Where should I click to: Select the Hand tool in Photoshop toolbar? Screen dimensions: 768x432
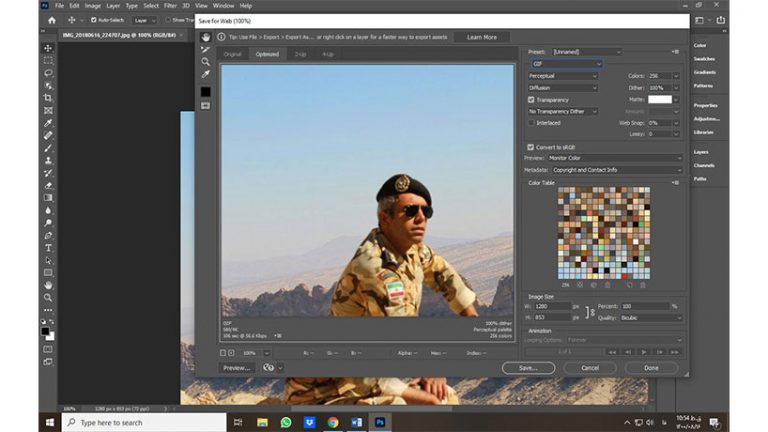[x=48, y=285]
